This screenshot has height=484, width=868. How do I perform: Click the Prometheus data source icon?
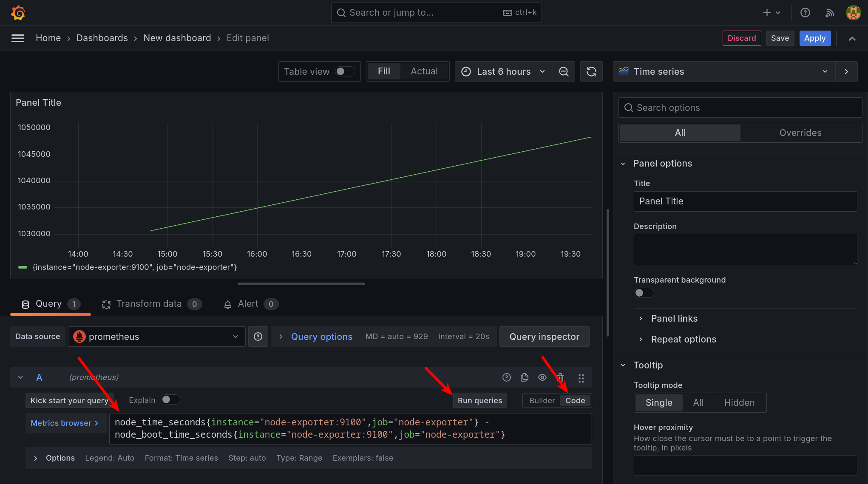(x=79, y=337)
